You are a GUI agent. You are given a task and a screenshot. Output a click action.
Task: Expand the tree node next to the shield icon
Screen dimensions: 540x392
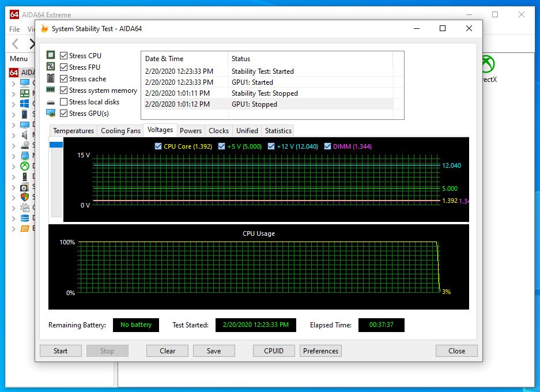[x=14, y=197]
